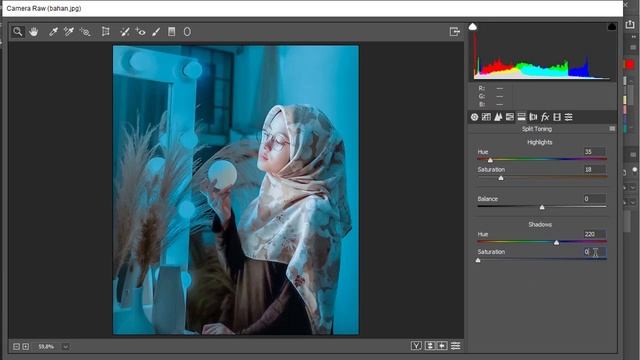Select the Zoom tool

point(18,31)
